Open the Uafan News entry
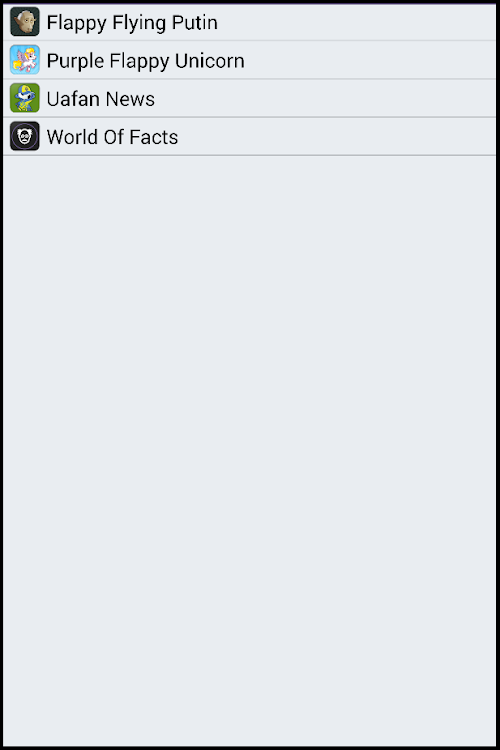The width and height of the screenshot is (500, 750). (x=249, y=98)
